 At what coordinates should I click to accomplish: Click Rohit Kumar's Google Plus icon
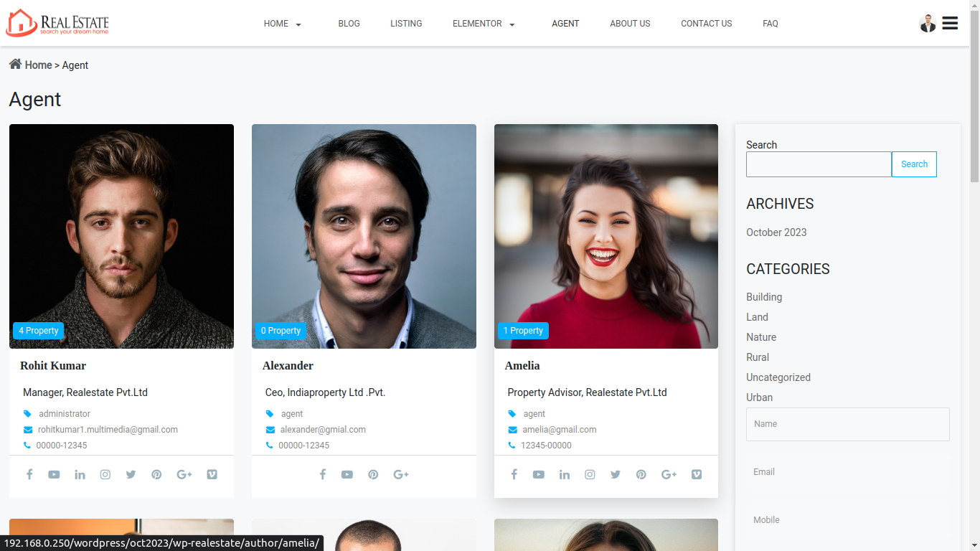click(x=184, y=474)
